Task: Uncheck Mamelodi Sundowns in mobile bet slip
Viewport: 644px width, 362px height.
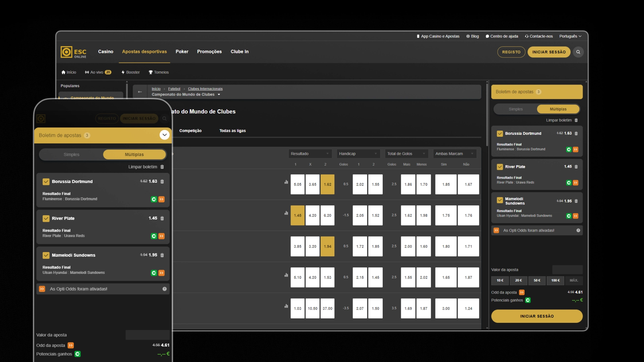Action: click(46, 255)
